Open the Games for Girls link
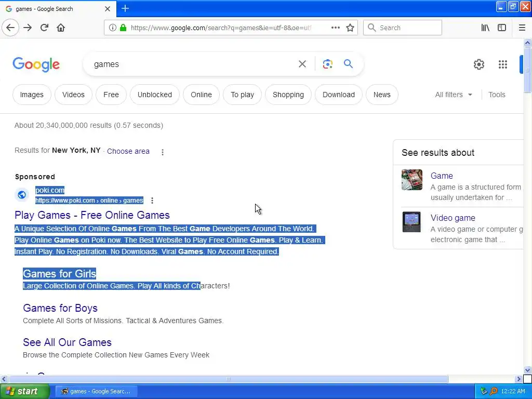This screenshot has width=532, height=399. click(59, 274)
